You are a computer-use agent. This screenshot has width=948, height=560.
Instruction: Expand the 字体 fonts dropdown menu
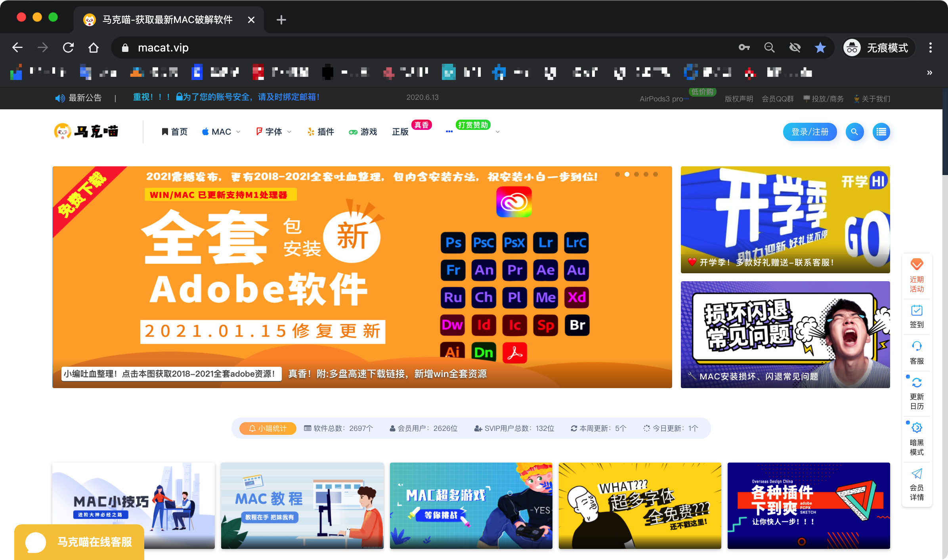(274, 132)
